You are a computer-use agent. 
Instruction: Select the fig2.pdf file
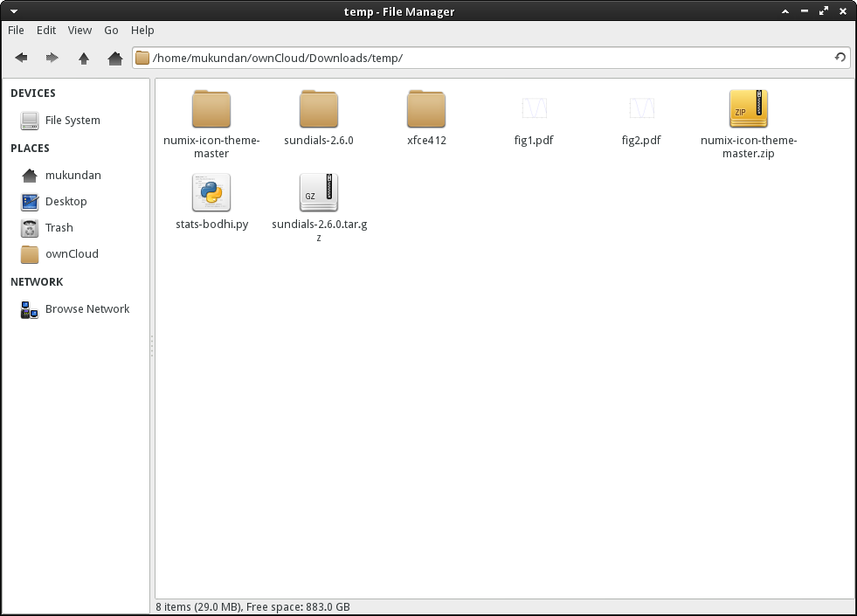coord(641,109)
